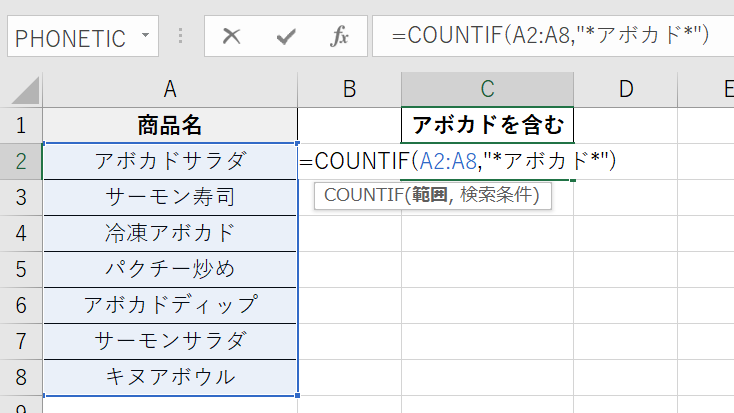Click the Enter checkmark formula button

click(x=286, y=37)
